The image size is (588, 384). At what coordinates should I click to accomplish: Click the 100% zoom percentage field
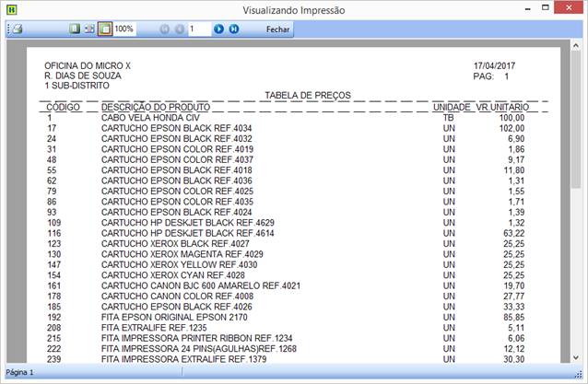[124, 29]
